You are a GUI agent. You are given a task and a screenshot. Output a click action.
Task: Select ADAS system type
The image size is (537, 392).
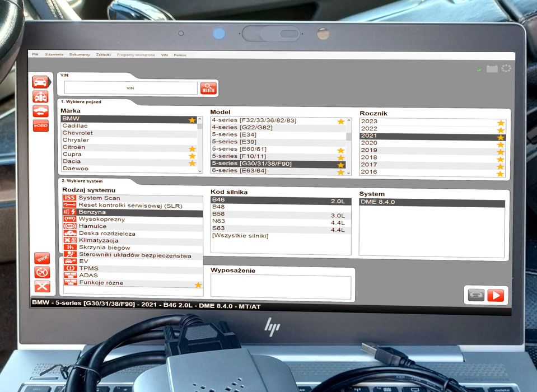coord(133,276)
